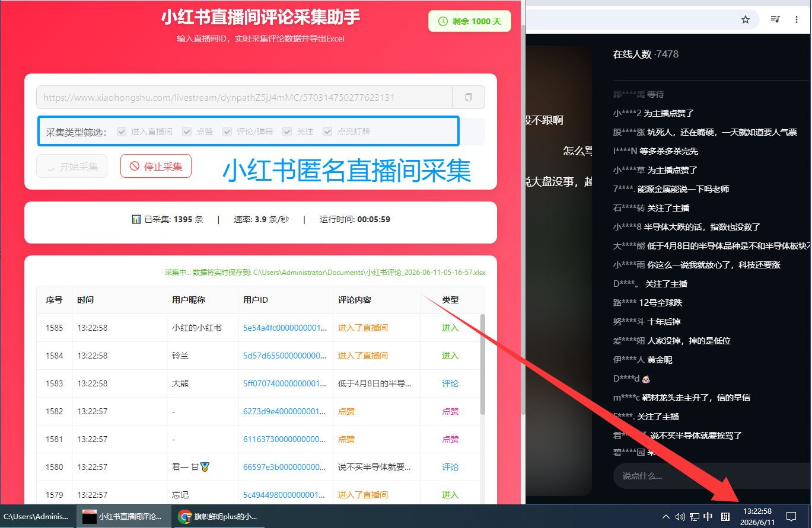The width and height of the screenshot is (812, 528).
Task: Open the Chrome three-dot menu
Action: click(x=797, y=20)
